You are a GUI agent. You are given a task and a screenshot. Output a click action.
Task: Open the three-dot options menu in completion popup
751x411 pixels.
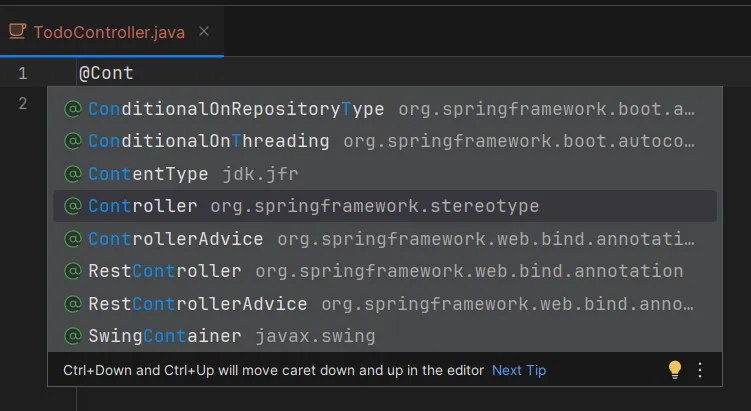(700, 370)
